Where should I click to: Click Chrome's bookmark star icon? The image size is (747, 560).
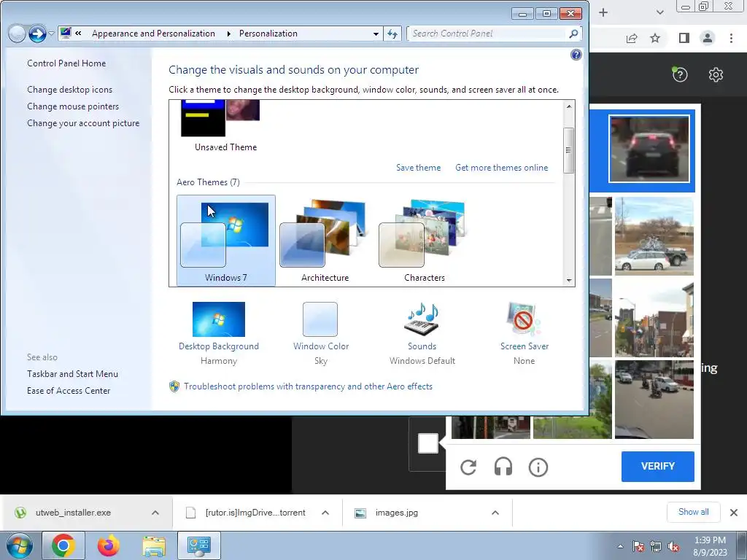(655, 38)
